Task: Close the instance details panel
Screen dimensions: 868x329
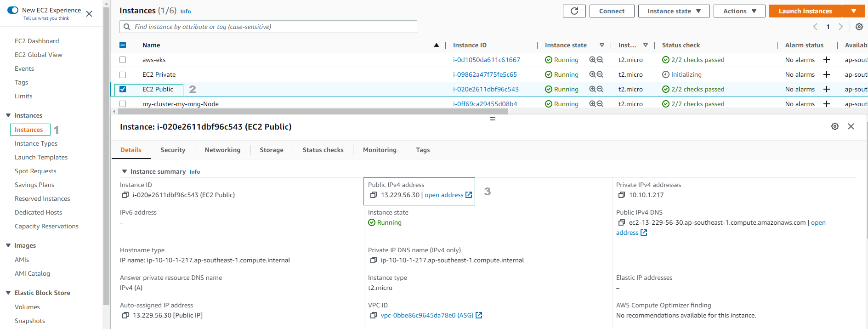Action: [851, 126]
